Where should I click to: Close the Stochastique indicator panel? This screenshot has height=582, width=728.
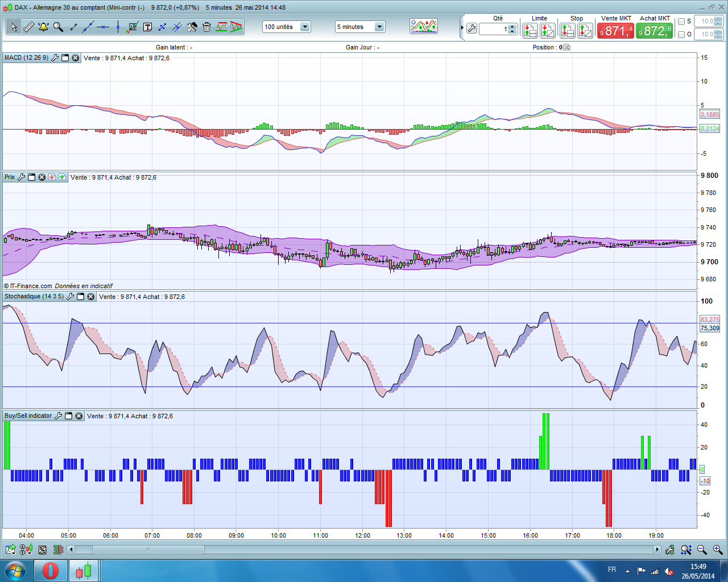90,297
